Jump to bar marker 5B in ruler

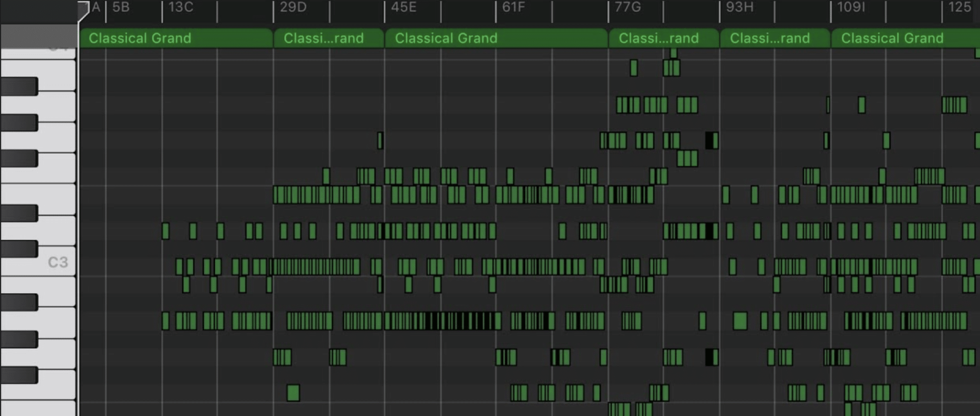(x=121, y=7)
